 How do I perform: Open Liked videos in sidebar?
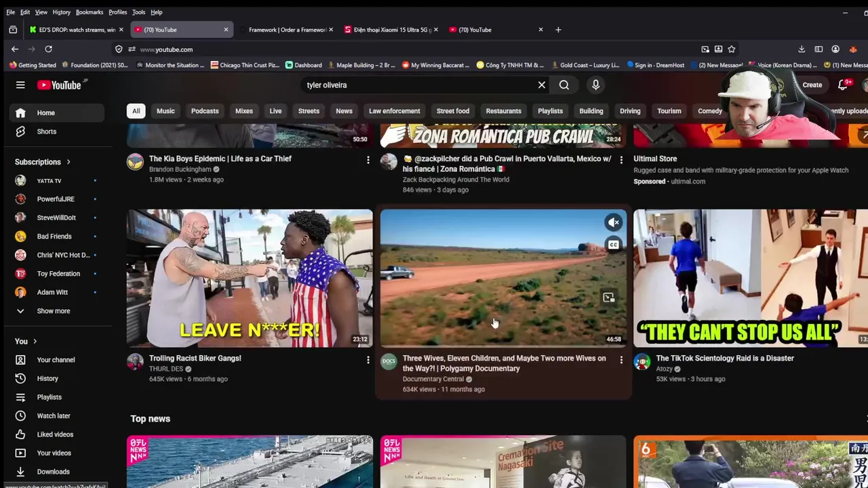57,434
